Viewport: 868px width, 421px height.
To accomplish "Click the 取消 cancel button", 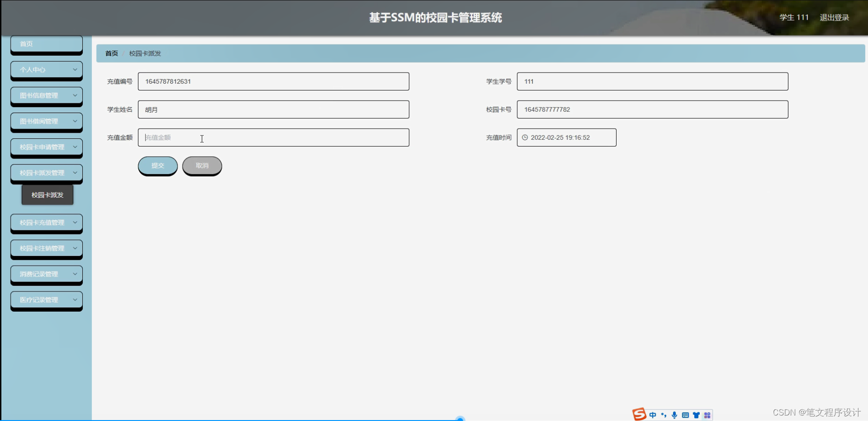I will [x=202, y=165].
